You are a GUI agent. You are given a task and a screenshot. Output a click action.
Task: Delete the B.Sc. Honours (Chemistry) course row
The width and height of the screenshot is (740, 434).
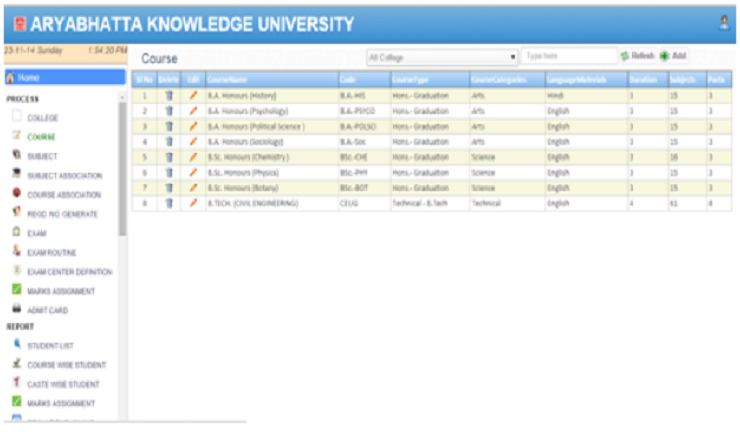[x=169, y=157]
